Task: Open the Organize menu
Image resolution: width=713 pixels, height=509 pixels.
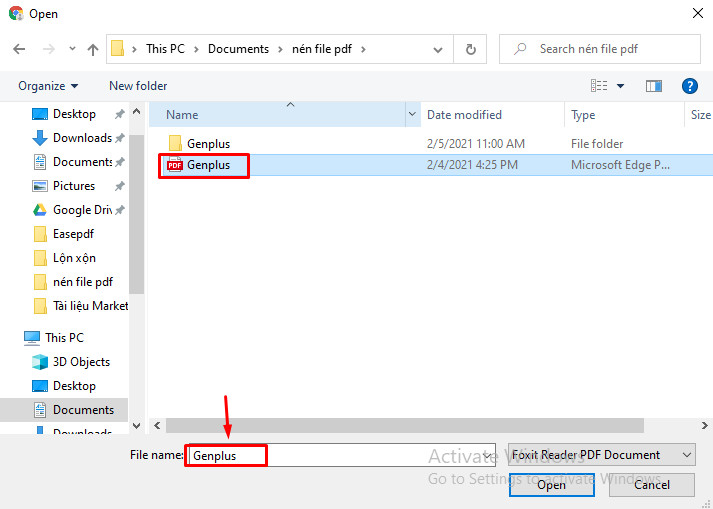Action: point(48,86)
